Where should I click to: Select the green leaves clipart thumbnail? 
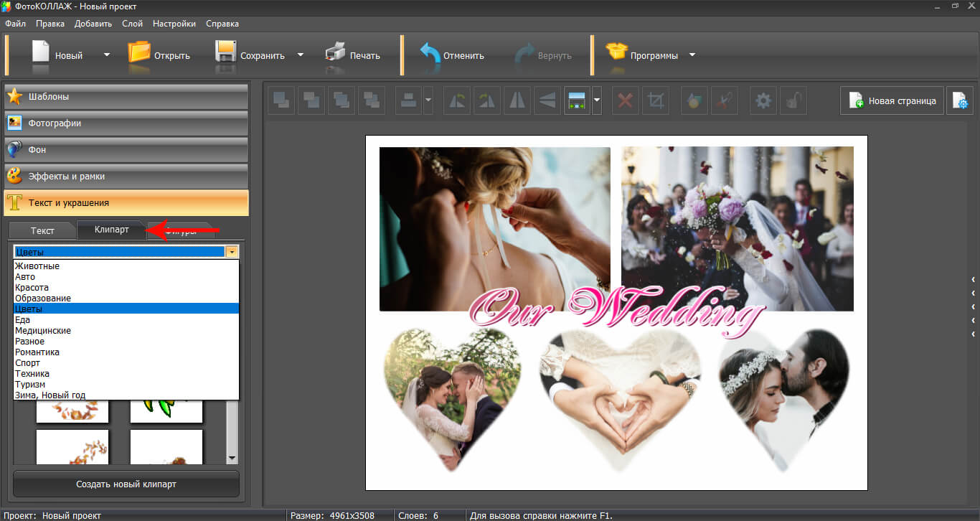[166, 411]
